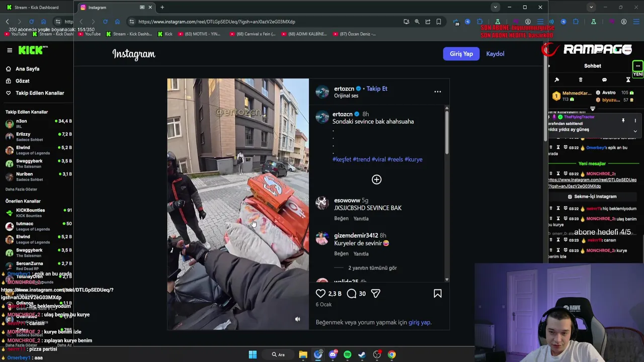The image size is (644, 362).
Task: Click the giriş yap link below the post
Action: tap(419, 322)
